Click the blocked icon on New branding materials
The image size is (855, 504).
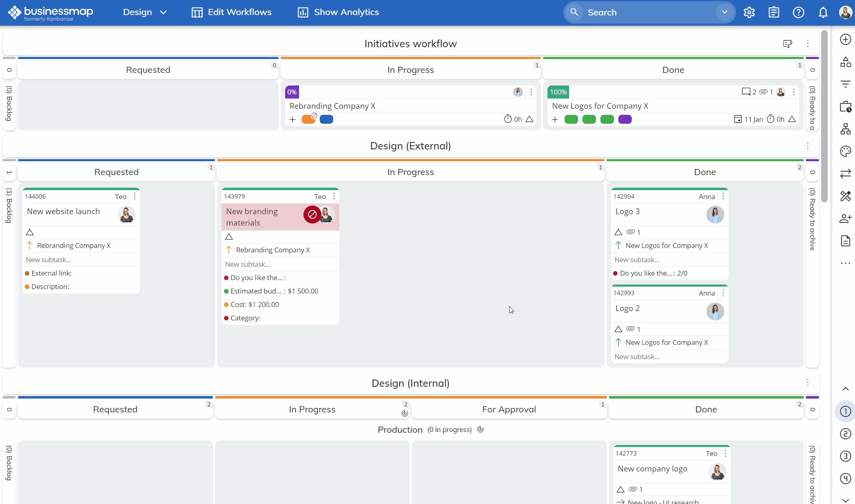(x=312, y=215)
